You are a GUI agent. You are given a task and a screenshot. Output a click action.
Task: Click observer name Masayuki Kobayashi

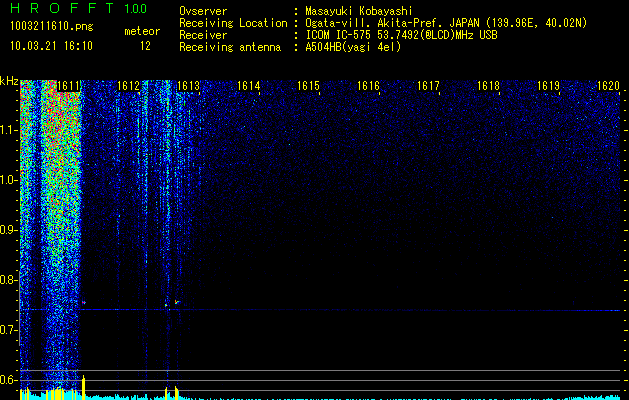(x=359, y=11)
